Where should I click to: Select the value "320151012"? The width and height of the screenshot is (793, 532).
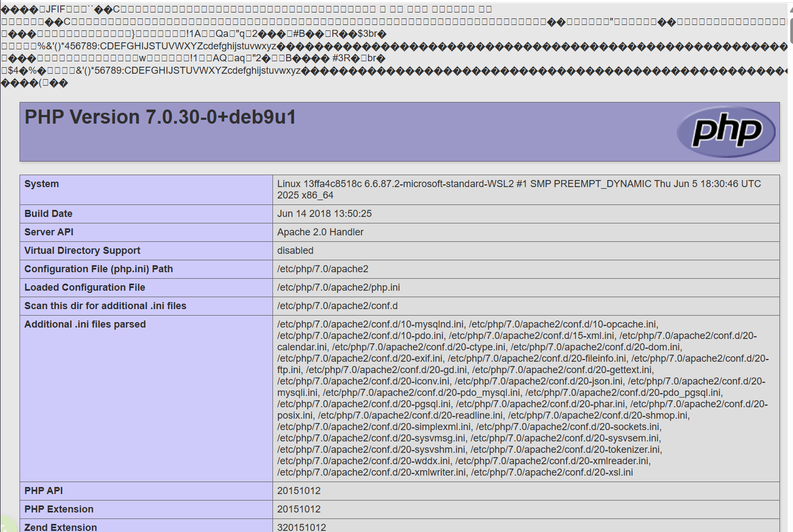coord(302,527)
